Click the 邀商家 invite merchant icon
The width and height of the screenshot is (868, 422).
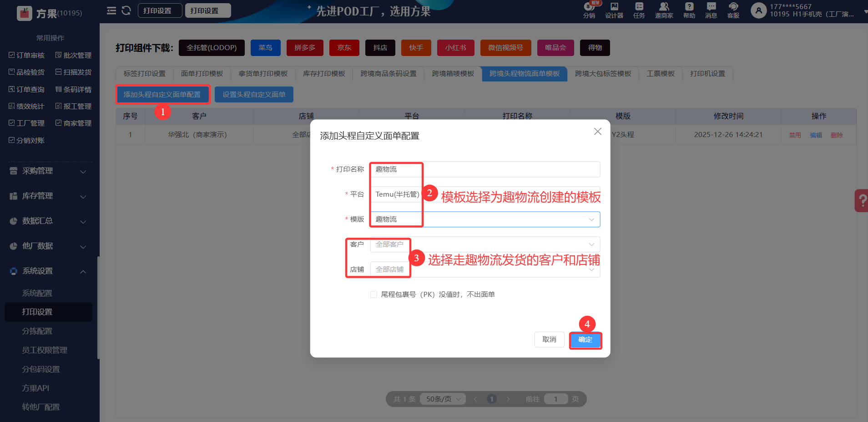pos(664,10)
